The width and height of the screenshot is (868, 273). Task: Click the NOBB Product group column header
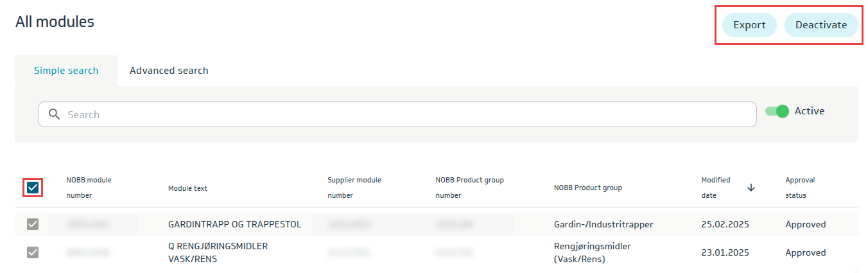coord(587,188)
